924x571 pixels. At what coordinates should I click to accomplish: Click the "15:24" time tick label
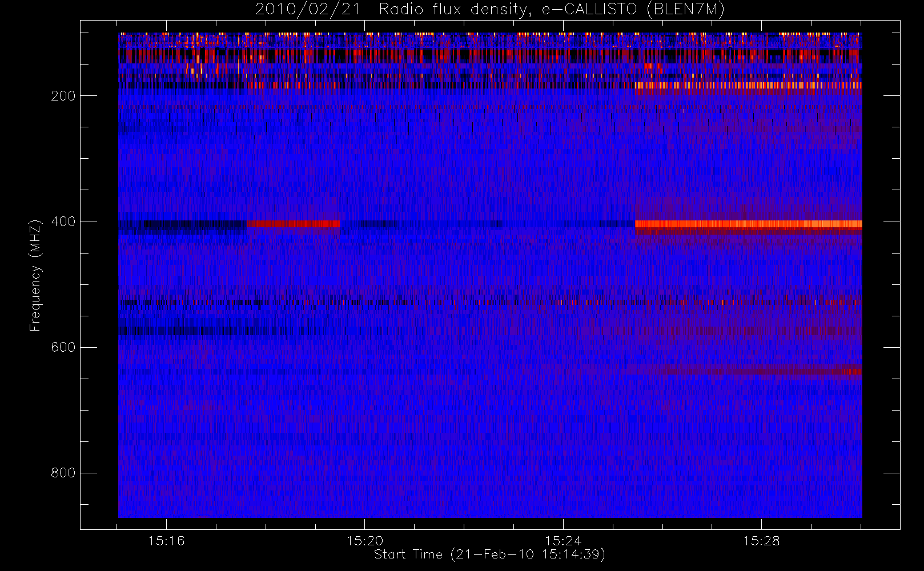pos(563,541)
